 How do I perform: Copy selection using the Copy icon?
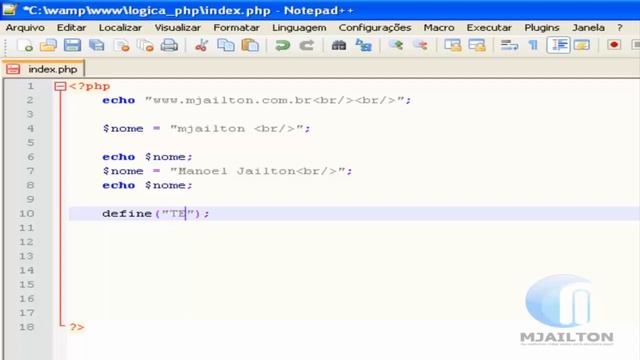pyautogui.click(x=226, y=45)
